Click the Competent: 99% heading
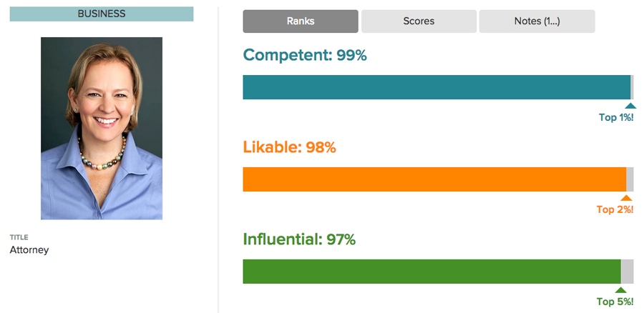 click(x=305, y=55)
